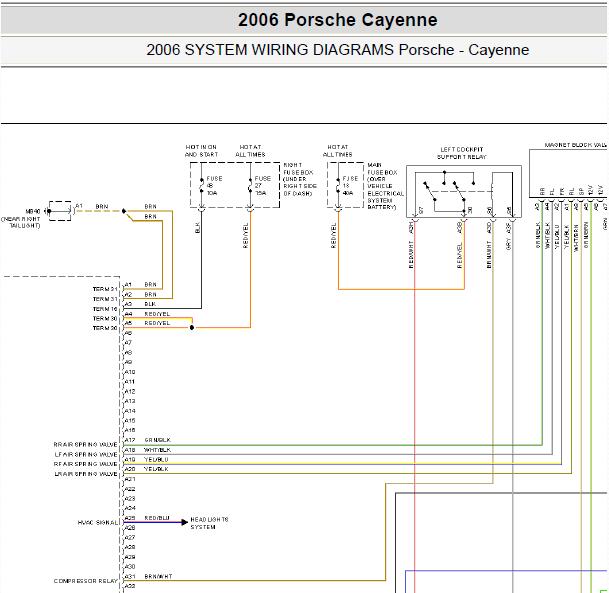Click the A3 "BLK" wire label
This screenshot has width=609, height=593.
150,304
